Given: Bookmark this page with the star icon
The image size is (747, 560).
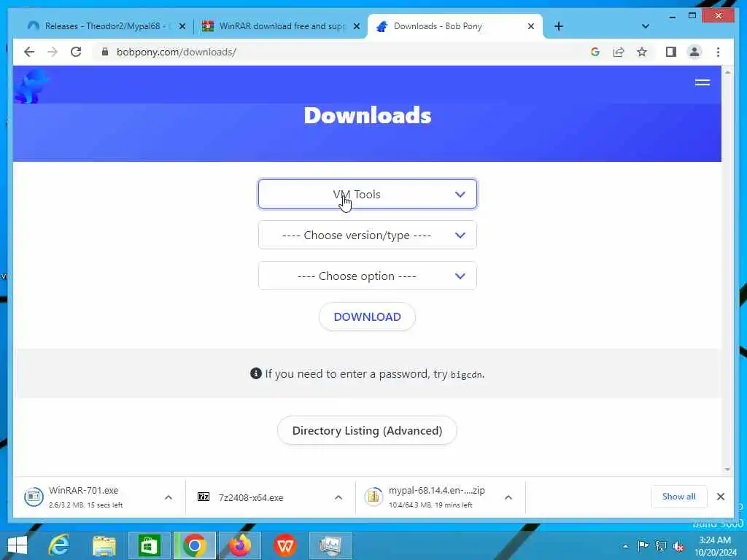Looking at the screenshot, I should (642, 52).
